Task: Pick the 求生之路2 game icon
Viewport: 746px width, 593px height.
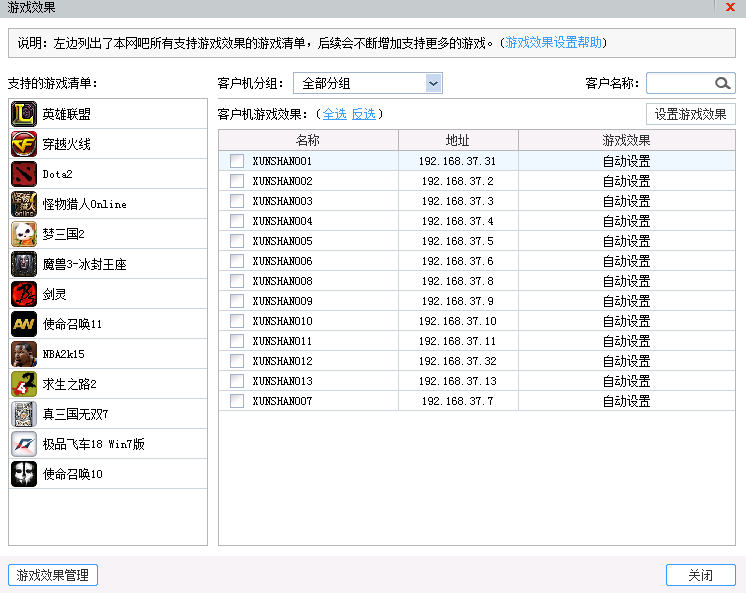Action: [x=24, y=384]
